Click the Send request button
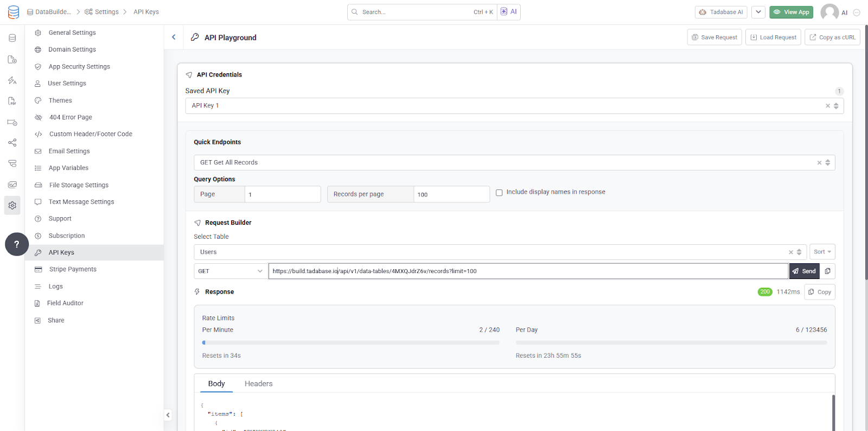The image size is (868, 431). pos(804,271)
